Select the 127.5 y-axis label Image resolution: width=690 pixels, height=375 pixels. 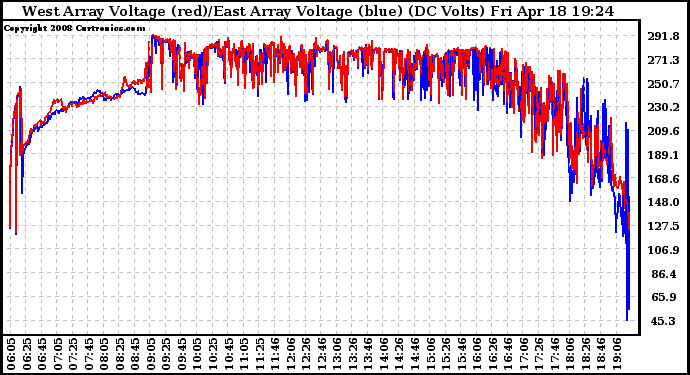point(663,226)
